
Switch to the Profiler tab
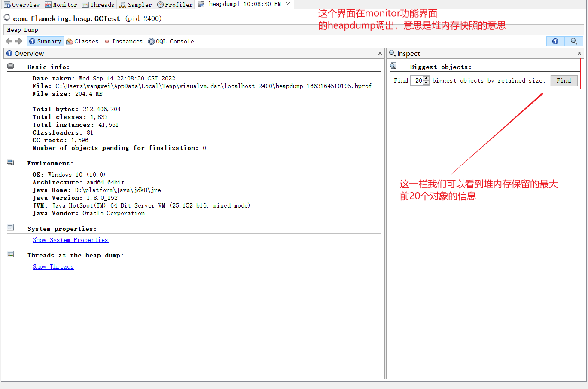174,5
